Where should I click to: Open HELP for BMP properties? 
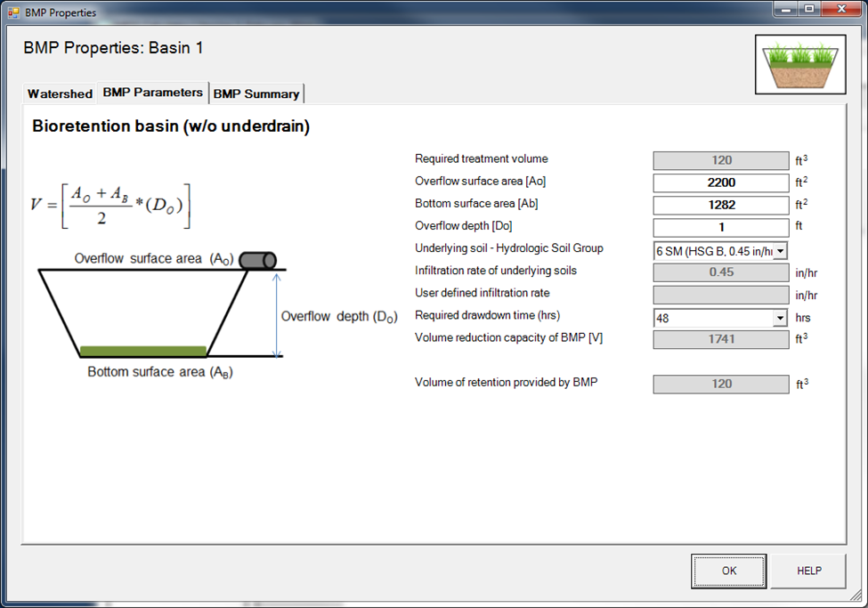(x=808, y=571)
